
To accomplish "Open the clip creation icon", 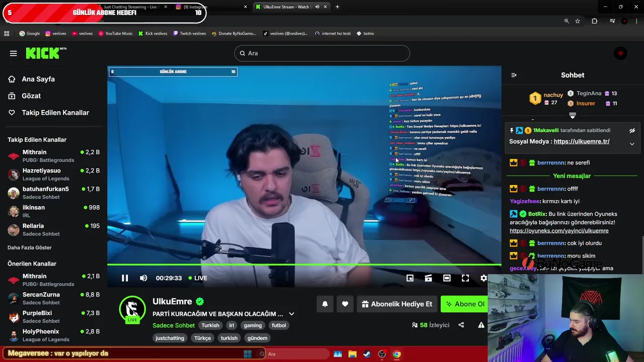I will click(x=428, y=278).
